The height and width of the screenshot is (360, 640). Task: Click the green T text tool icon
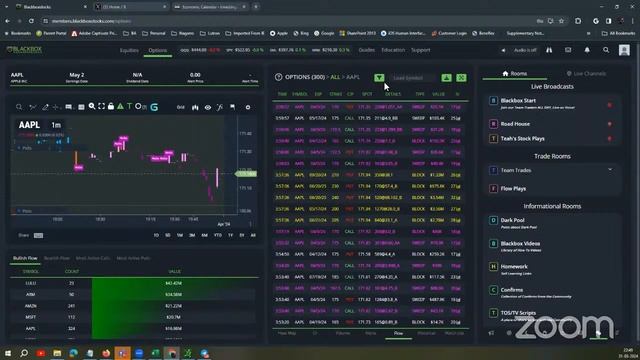click(x=129, y=107)
